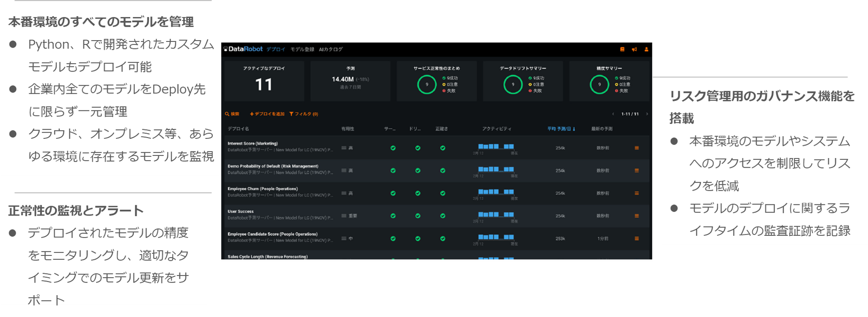
Task: Click the サービス正常性のまとめ ring gauge
Action: [x=427, y=85]
